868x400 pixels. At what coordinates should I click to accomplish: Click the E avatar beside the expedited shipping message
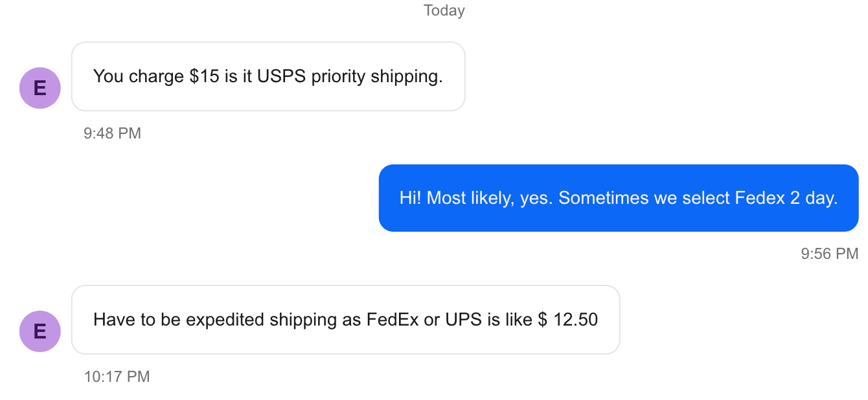[40, 331]
